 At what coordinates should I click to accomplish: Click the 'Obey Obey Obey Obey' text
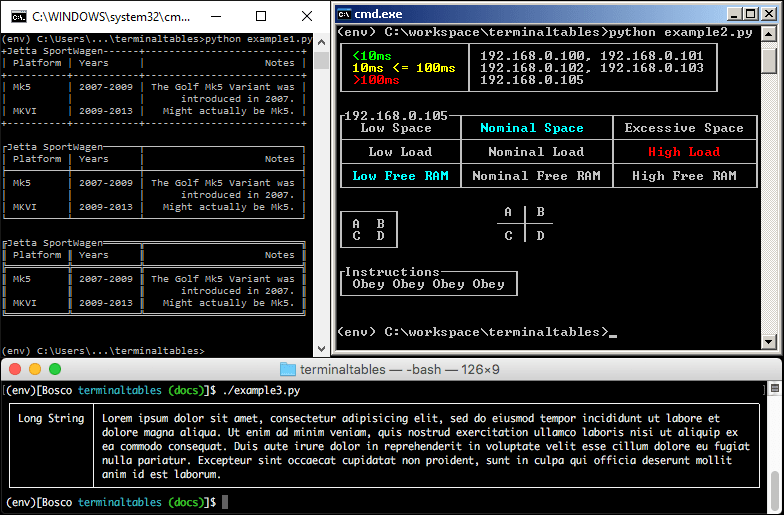point(428,284)
